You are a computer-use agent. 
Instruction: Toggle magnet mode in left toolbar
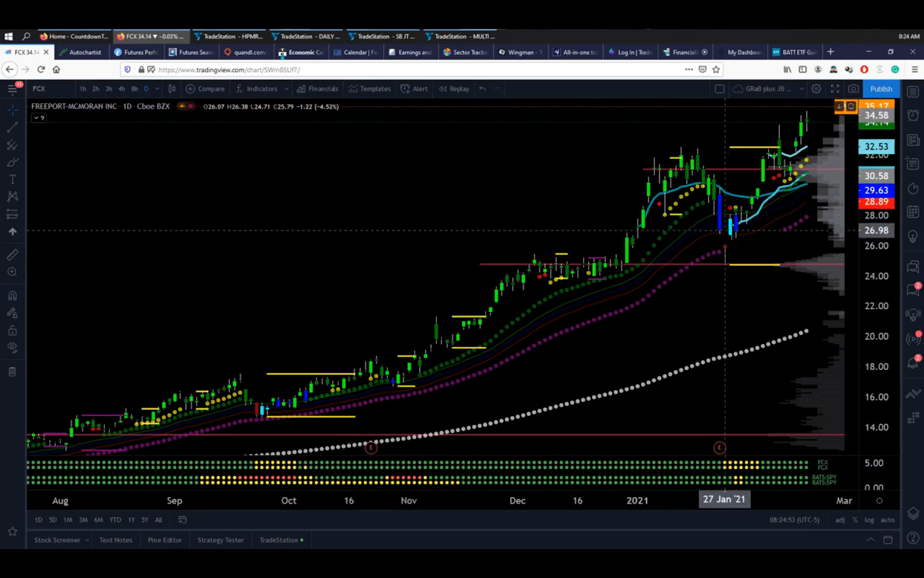(x=12, y=296)
